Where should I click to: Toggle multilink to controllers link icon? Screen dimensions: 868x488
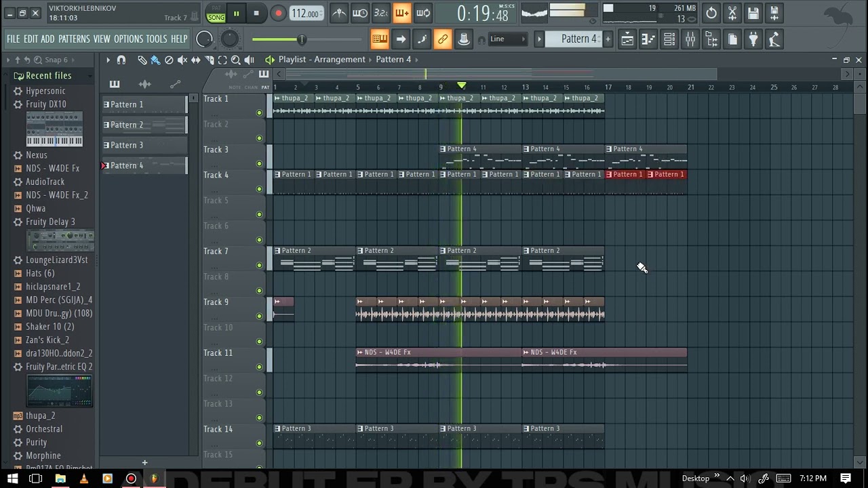[x=443, y=39]
